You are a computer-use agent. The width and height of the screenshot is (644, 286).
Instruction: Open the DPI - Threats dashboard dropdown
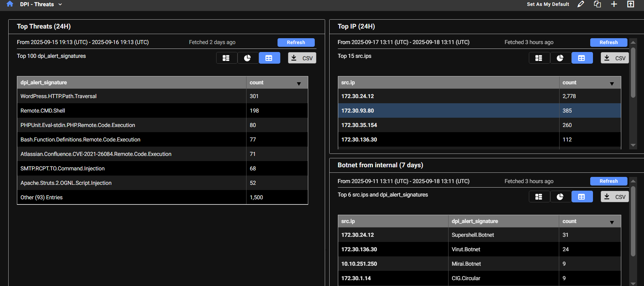coord(60,4)
